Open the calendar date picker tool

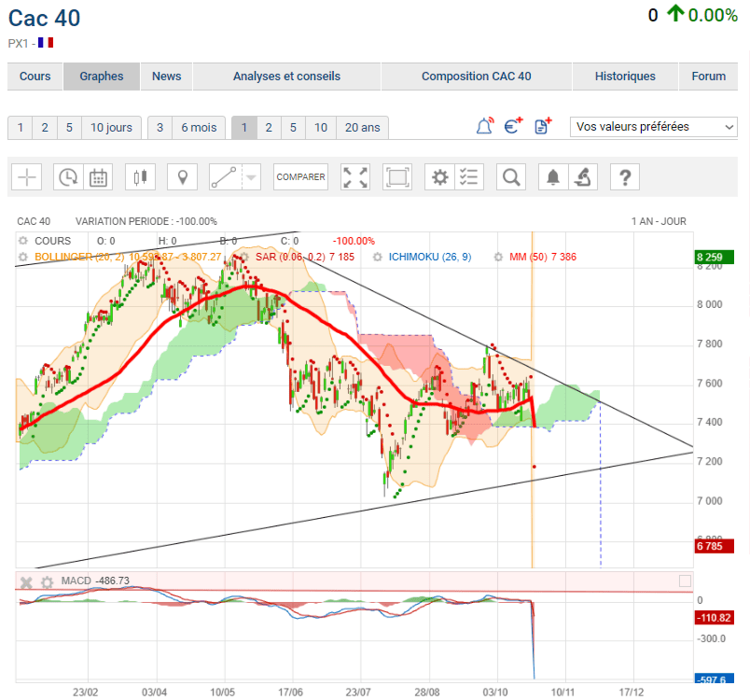click(98, 177)
